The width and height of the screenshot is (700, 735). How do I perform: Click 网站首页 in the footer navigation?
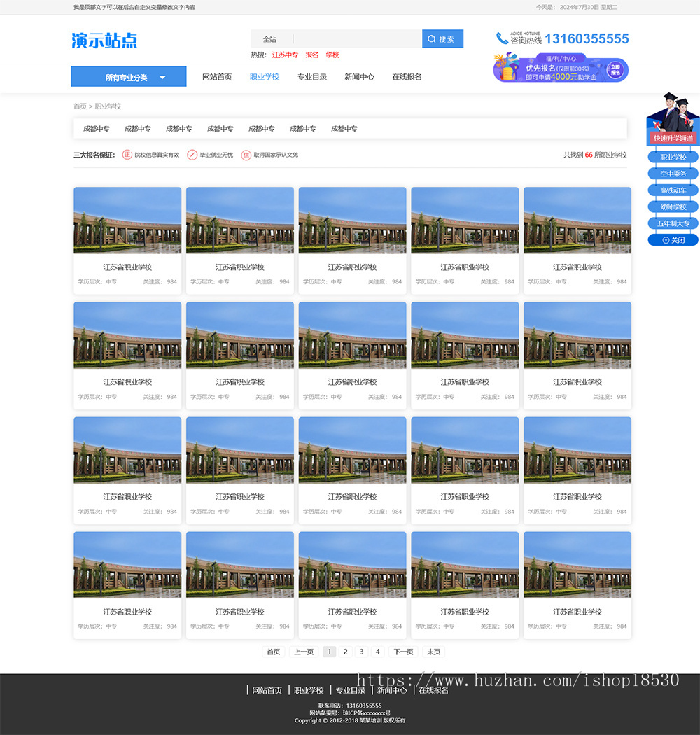point(267,690)
